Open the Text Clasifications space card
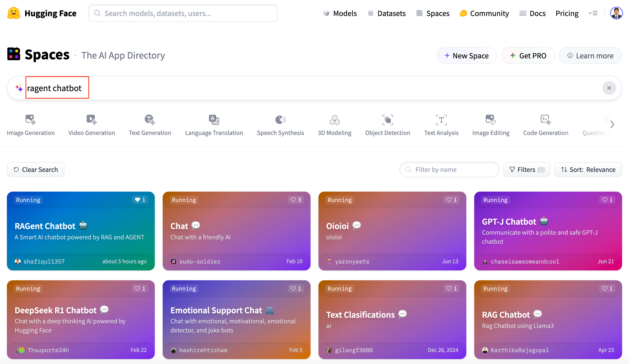Screen dimensions: 629x364 (392, 320)
